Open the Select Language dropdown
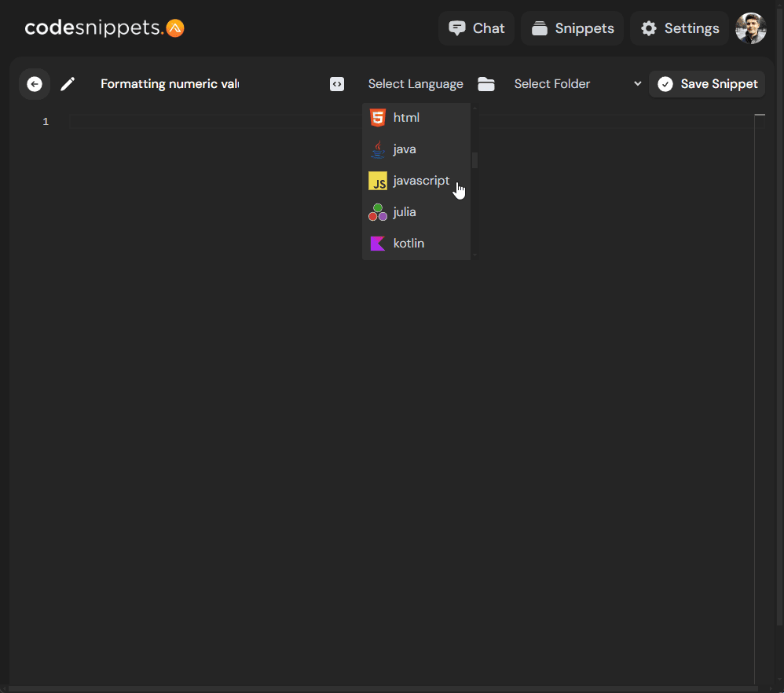784x693 pixels. tap(416, 84)
